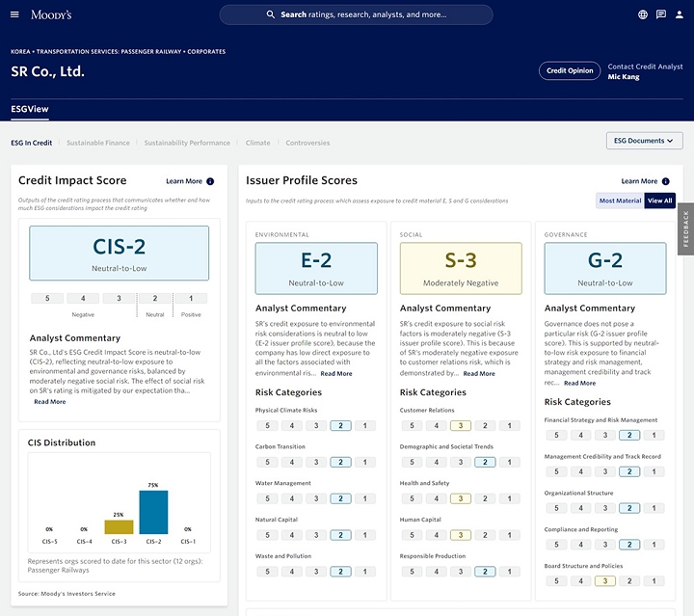Viewport: 694px width, 616px height.
Task: Open the ESG Documents dropdown
Action: [x=645, y=141]
